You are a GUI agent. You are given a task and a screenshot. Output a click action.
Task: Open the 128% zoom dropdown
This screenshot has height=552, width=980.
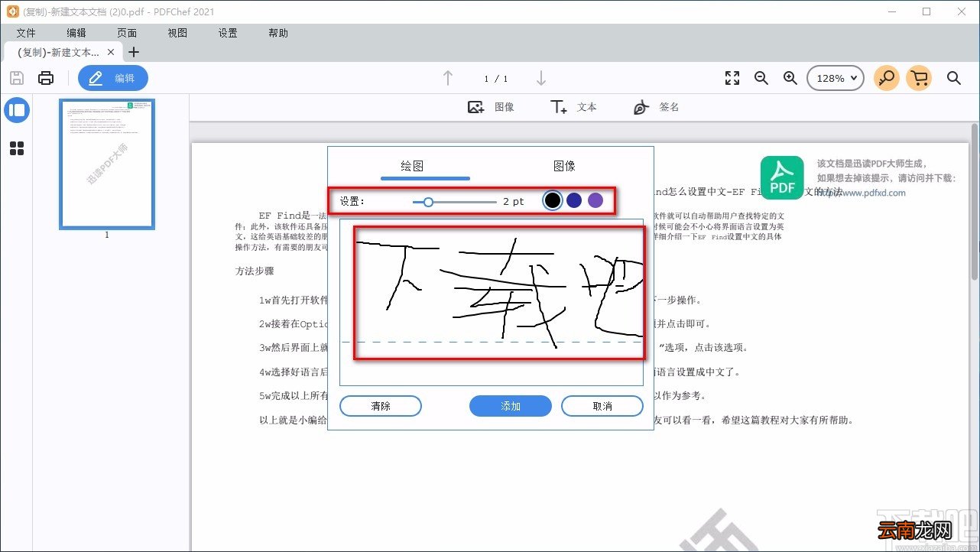point(836,78)
